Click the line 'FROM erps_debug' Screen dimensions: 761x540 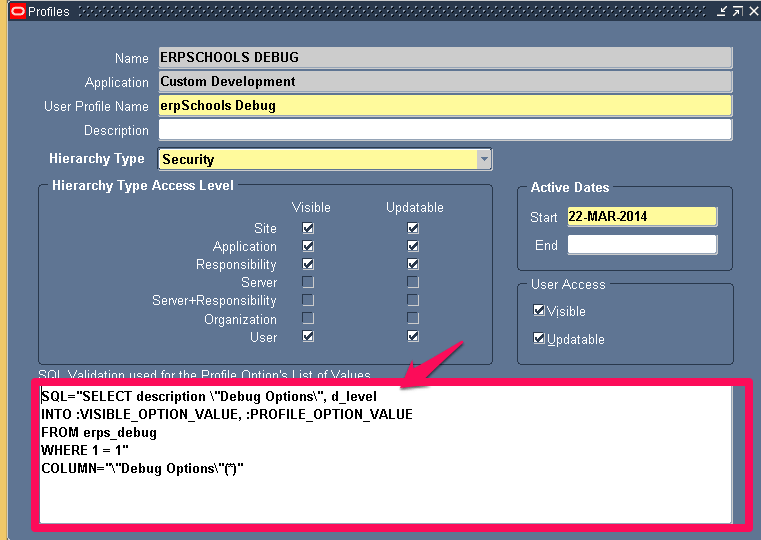click(99, 432)
